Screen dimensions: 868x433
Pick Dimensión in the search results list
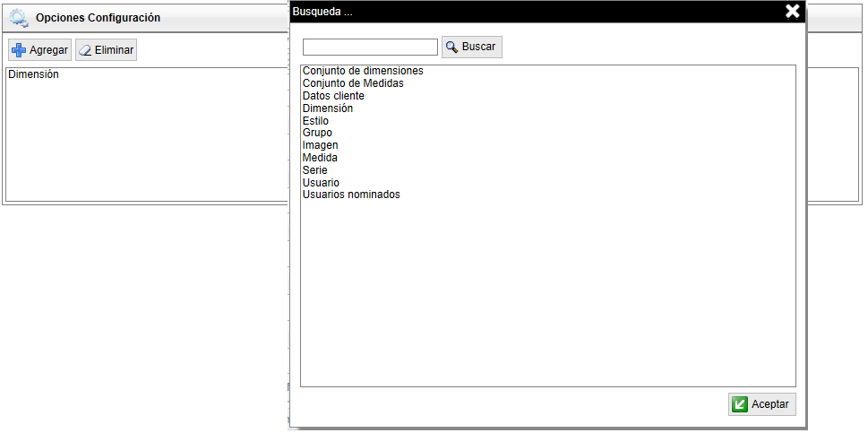[x=328, y=108]
